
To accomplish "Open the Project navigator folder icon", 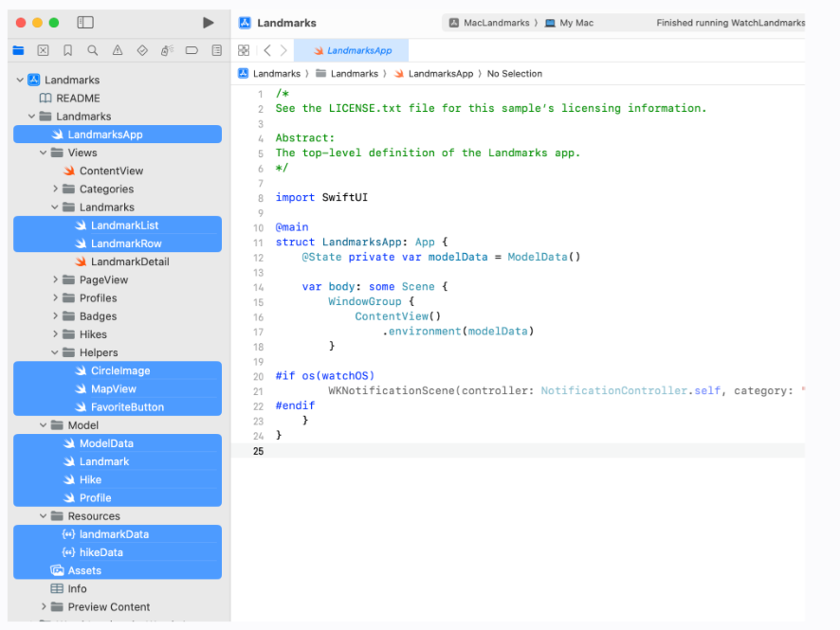I will (x=18, y=50).
